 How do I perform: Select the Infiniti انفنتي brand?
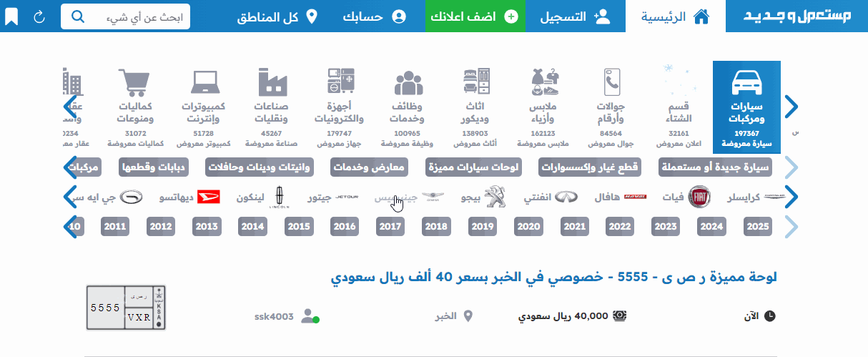pyautogui.click(x=551, y=196)
